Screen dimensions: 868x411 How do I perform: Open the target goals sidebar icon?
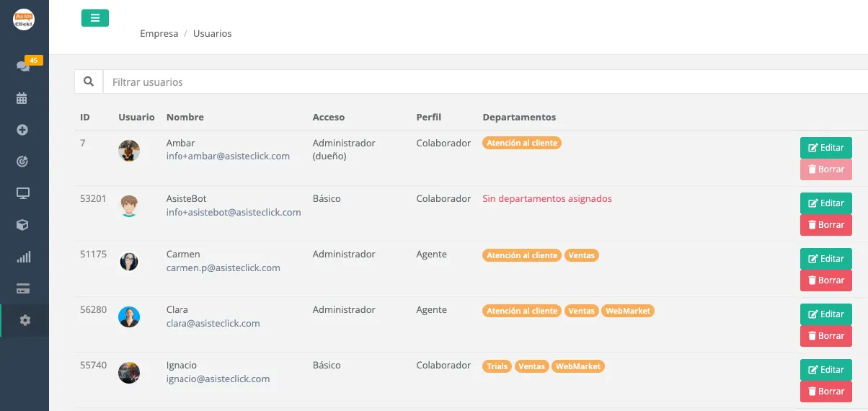(22, 162)
